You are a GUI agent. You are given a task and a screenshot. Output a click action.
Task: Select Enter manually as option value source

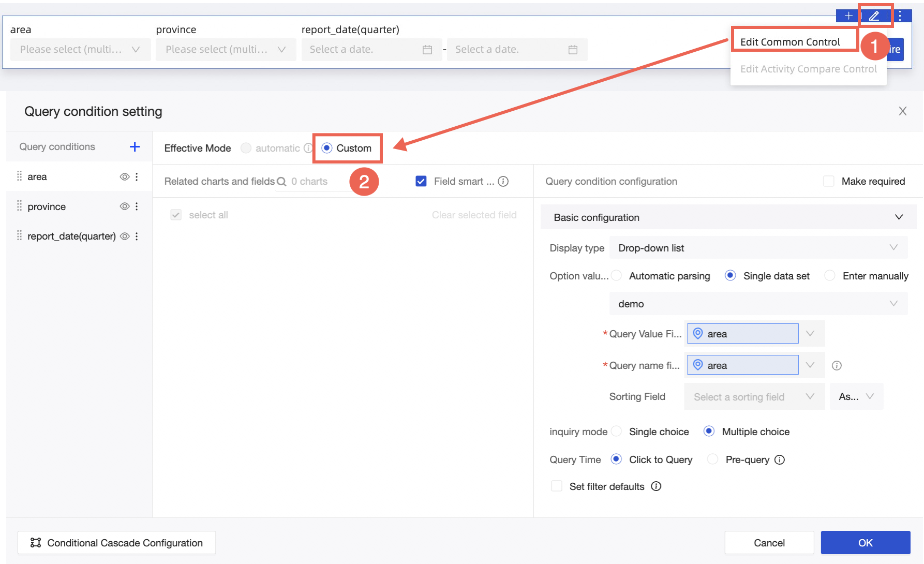[830, 276]
